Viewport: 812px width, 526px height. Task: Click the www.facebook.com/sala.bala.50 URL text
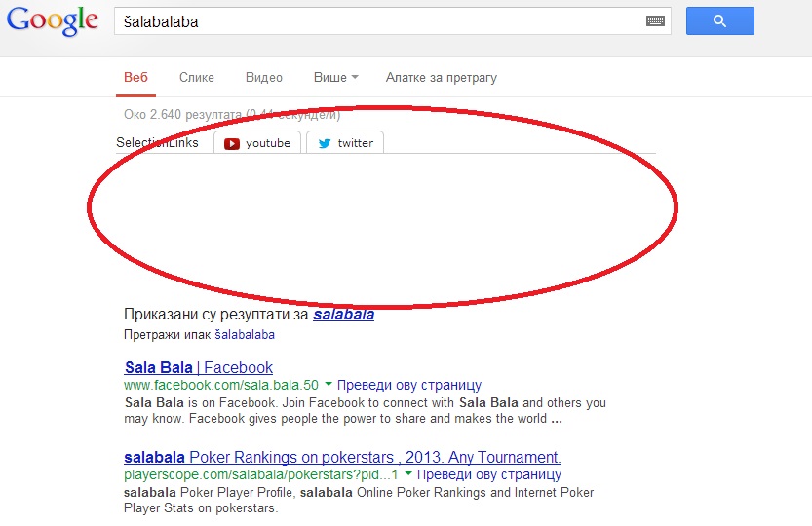click(x=221, y=385)
